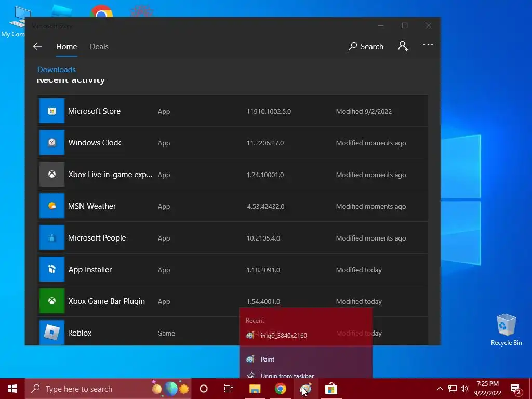Open the Downloads link
Image resolution: width=532 pixels, height=399 pixels.
pos(56,70)
